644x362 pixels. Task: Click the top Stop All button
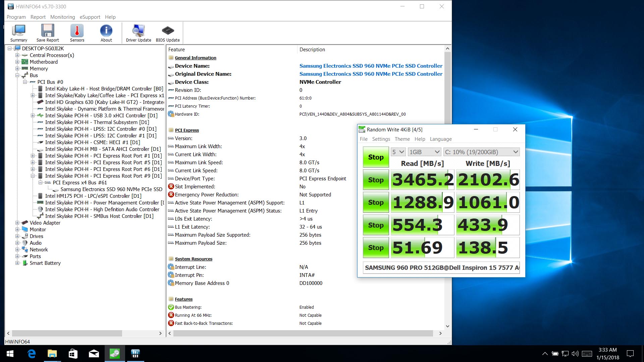coord(376,157)
